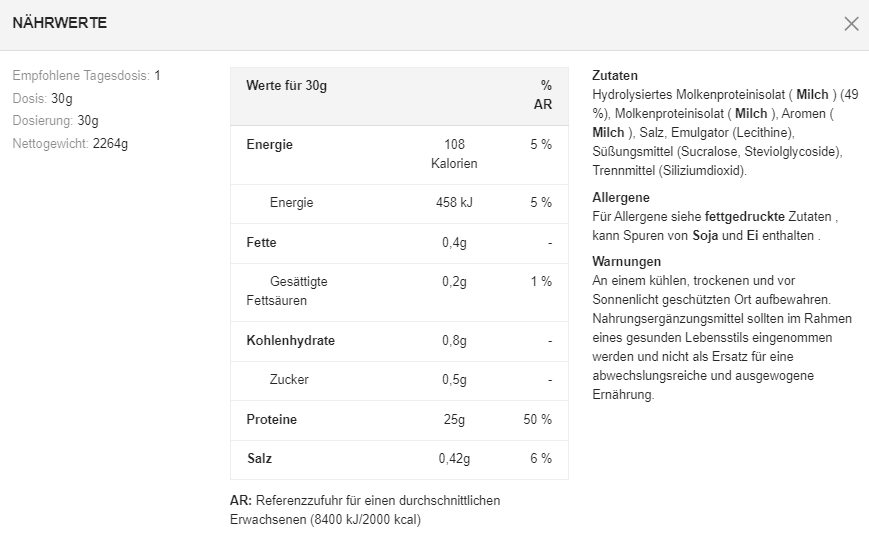Click the Allergene heading

pyautogui.click(x=621, y=198)
